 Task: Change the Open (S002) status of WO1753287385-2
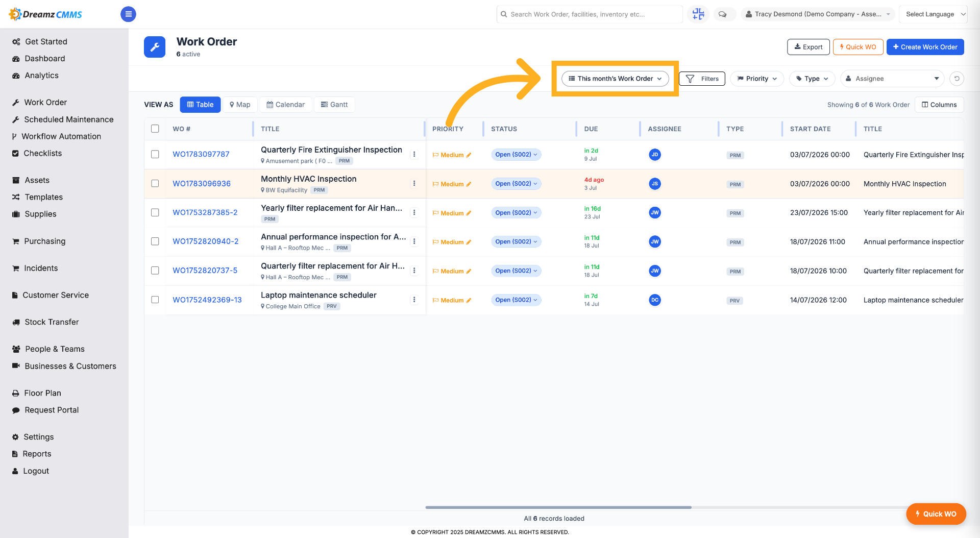point(516,213)
